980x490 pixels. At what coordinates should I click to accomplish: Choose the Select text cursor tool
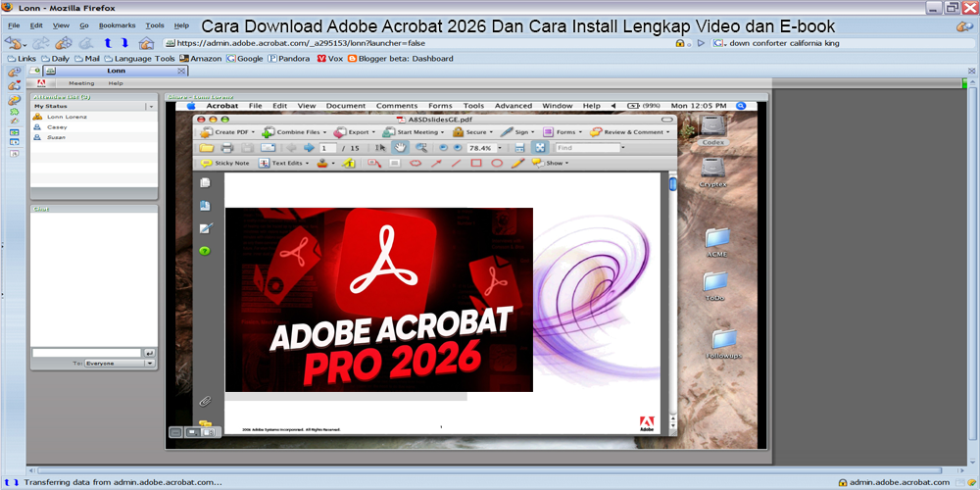pyautogui.click(x=380, y=148)
